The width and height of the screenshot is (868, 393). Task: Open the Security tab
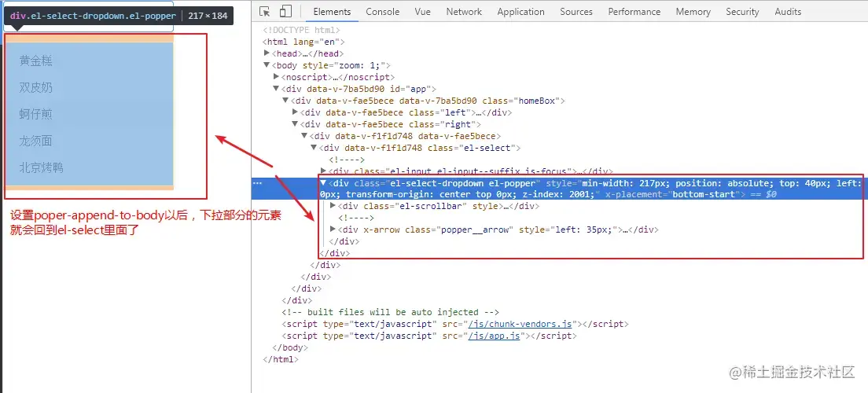pos(742,12)
